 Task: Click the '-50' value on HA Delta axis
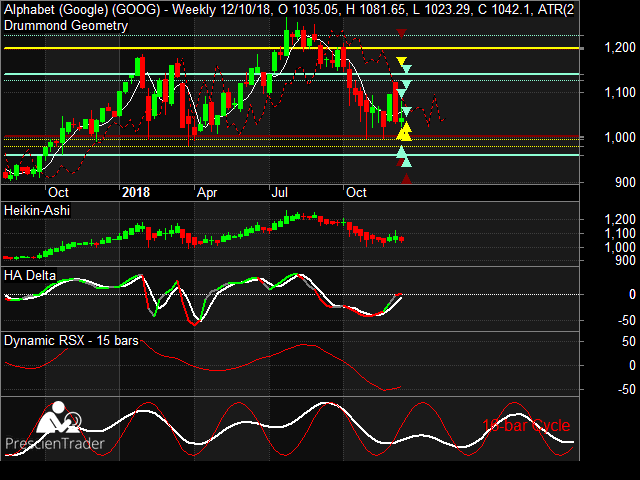coord(627,320)
